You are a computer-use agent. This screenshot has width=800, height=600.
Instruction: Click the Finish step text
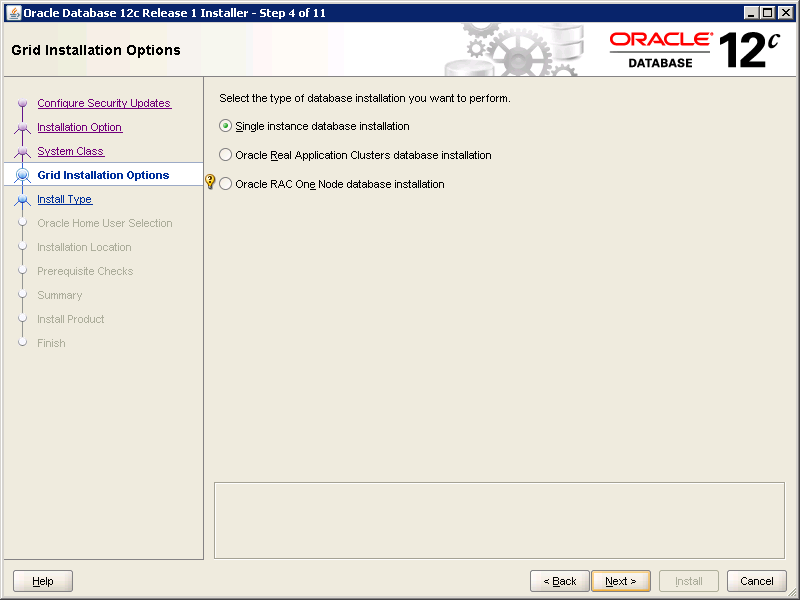pos(51,343)
